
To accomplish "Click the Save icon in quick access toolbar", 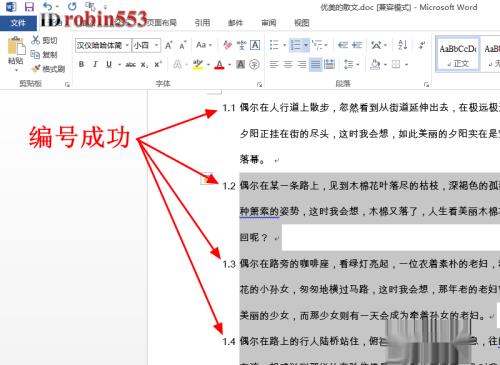I will click(29, 7).
